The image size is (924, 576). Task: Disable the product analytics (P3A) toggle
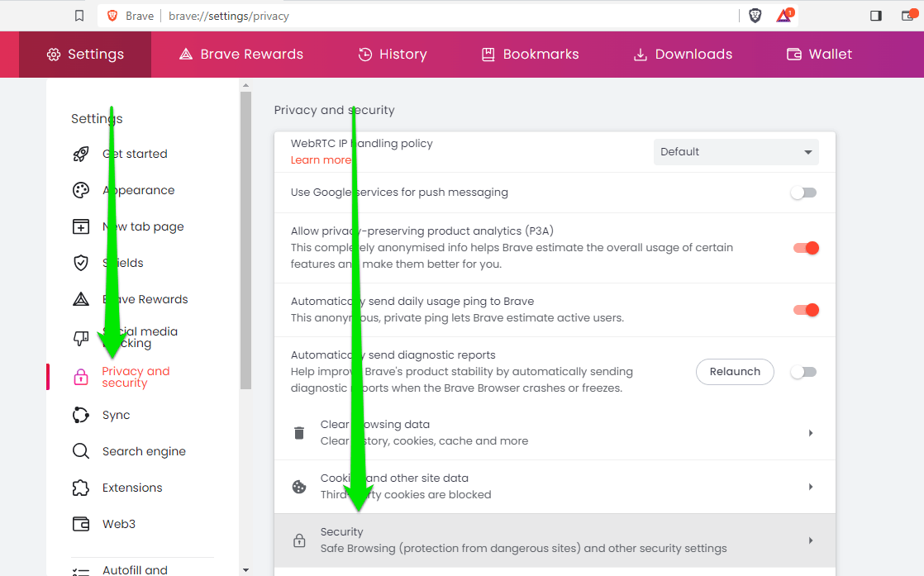[x=806, y=248]
